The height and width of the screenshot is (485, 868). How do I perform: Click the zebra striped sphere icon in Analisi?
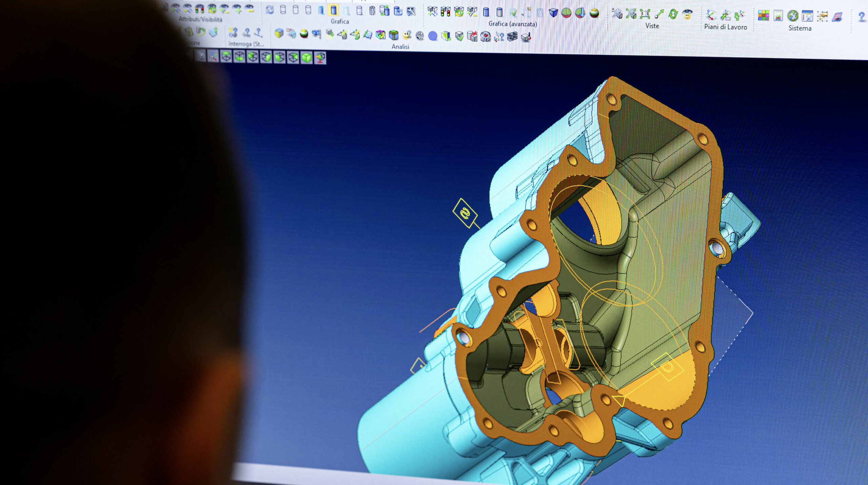[420, 36]
